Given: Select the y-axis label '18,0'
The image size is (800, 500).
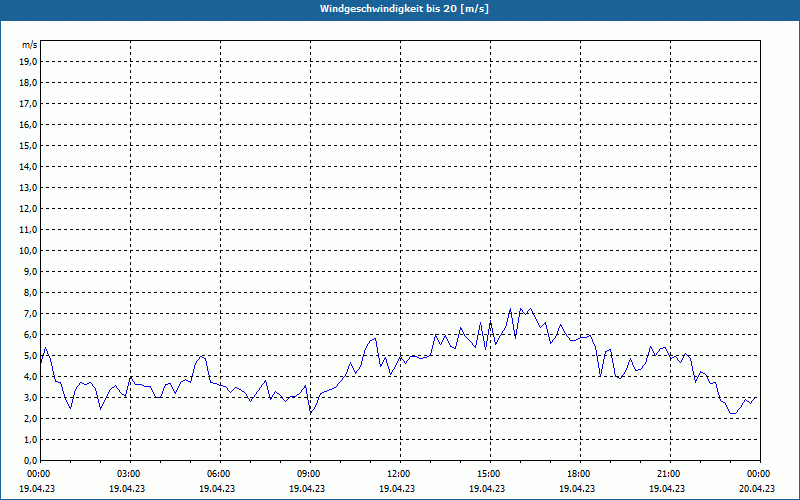Looking at the screenshot, I should (x=28, y=83).
